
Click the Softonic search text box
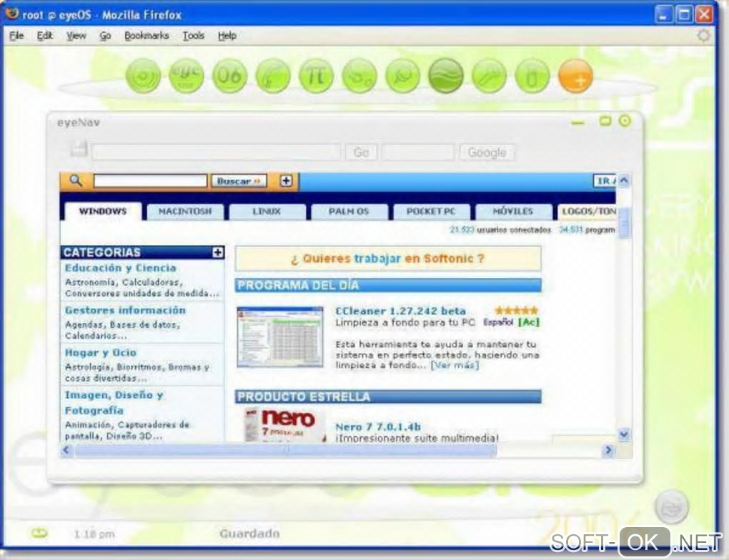(x=150, y=181)
